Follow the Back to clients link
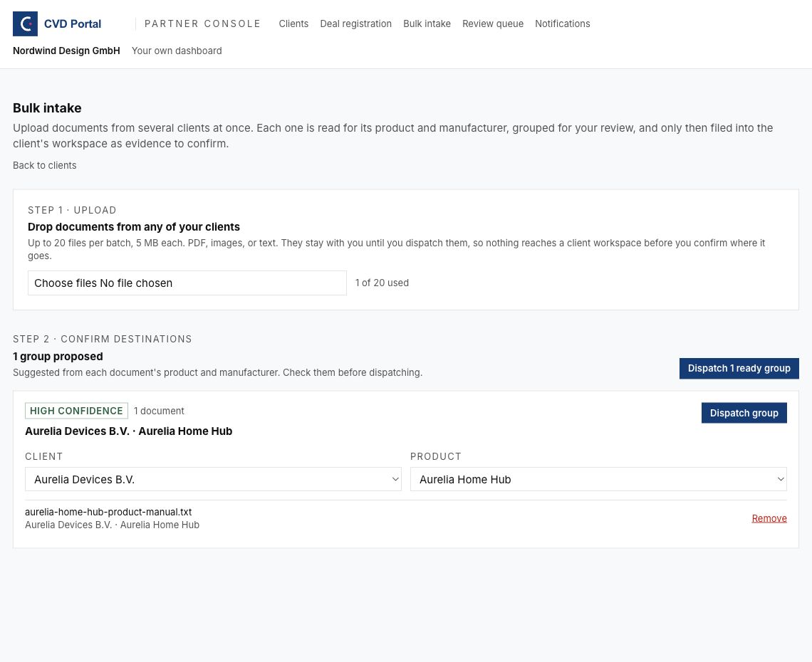The image size is (812, 662). click(x=45, y=166)
